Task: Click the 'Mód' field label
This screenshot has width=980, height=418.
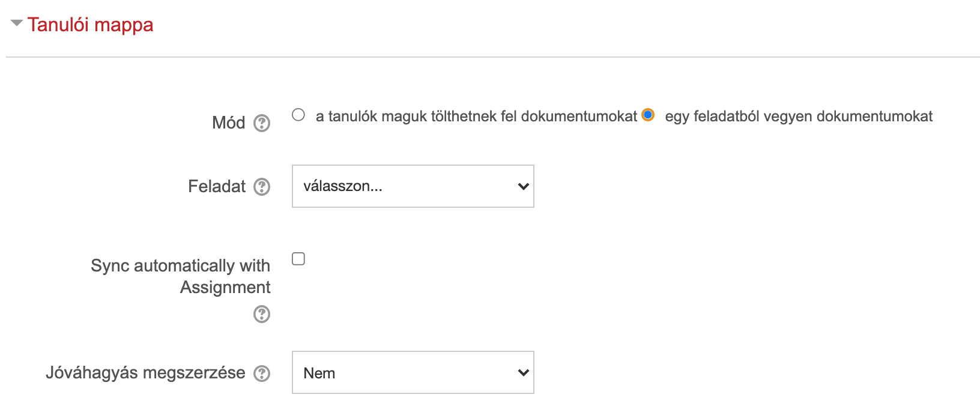Action: pyautogui.click(x=229, y=123)
